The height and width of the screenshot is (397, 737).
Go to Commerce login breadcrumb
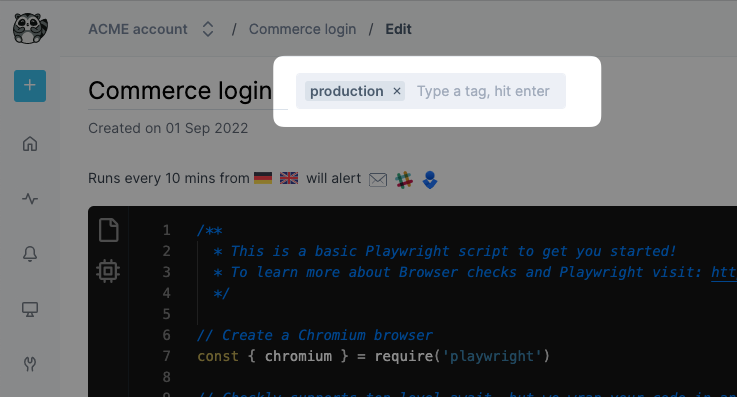[x=302, y=29]
